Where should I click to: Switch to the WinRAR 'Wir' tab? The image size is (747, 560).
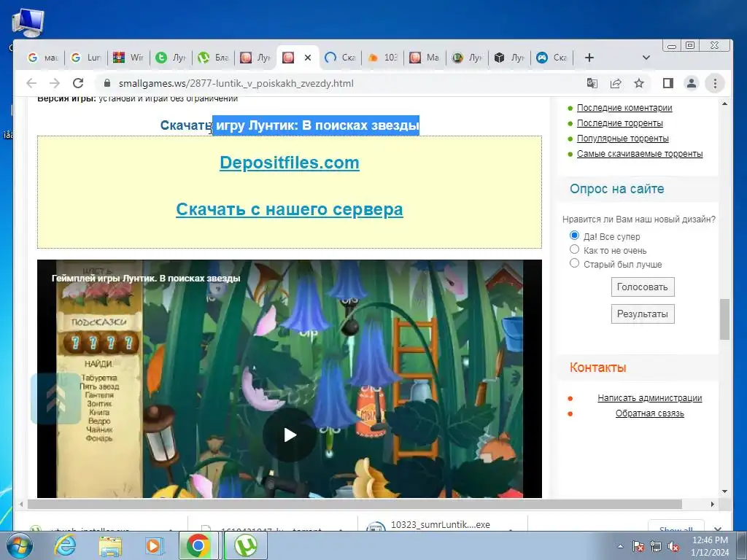pyautogui.click(x=128, y=58)
